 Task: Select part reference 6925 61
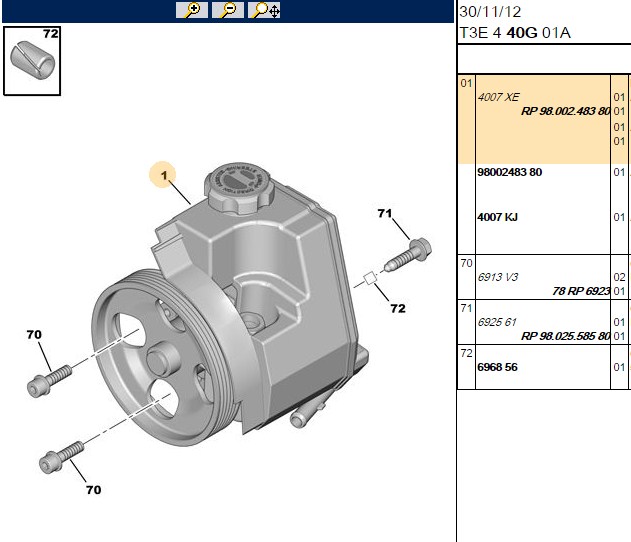tap(497, 322)
